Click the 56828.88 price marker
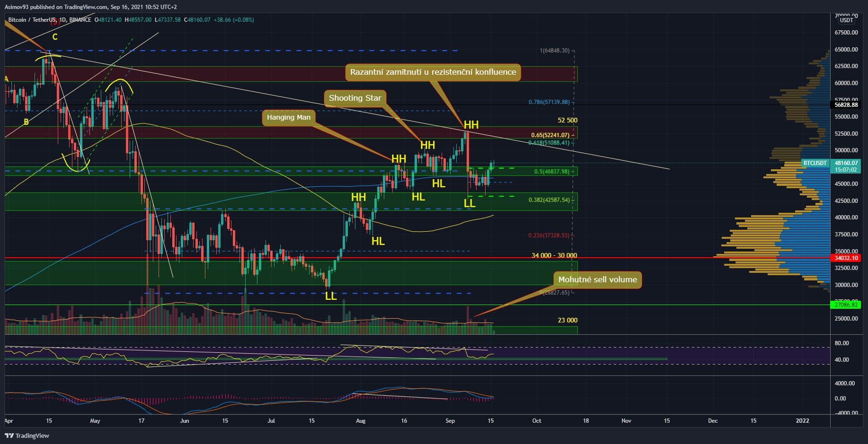The height and width of the screenshot is (444, 868). 846,104
